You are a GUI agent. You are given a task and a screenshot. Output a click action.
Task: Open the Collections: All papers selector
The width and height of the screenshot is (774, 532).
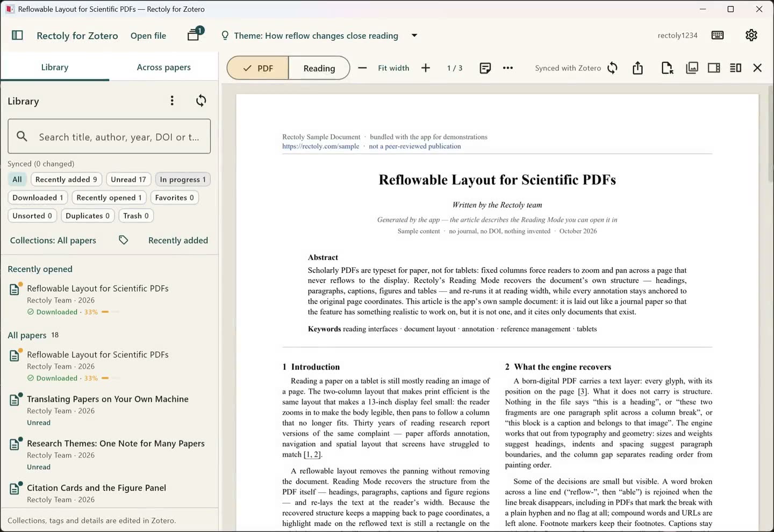[53, 240]
